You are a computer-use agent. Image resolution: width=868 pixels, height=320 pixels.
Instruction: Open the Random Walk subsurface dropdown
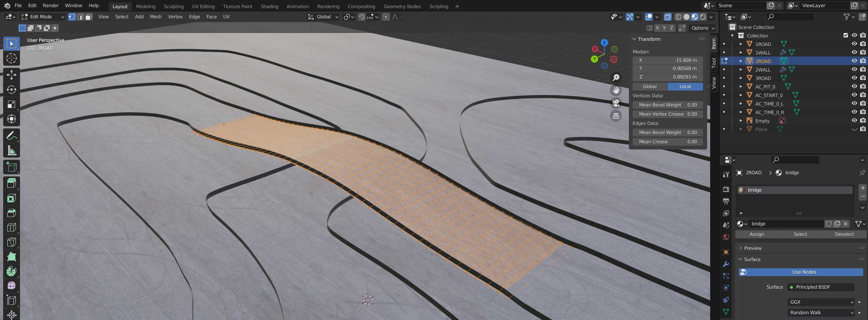point(821,313)
